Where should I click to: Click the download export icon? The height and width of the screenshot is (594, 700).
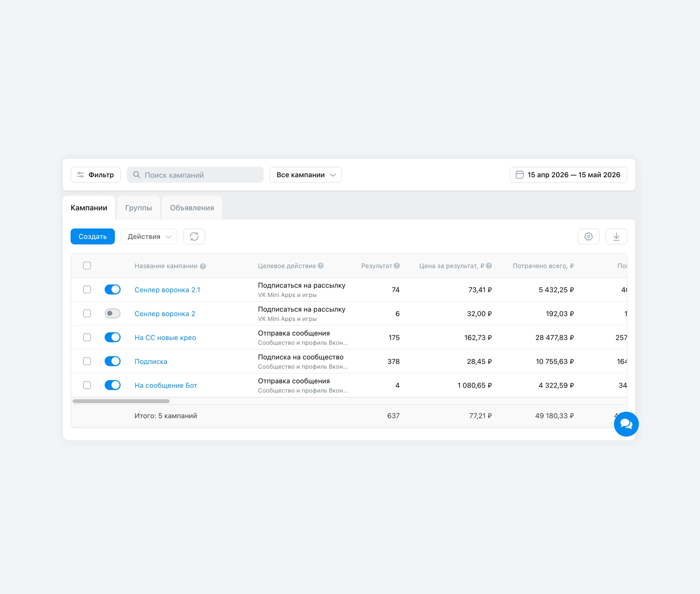[x=616, y=236]
